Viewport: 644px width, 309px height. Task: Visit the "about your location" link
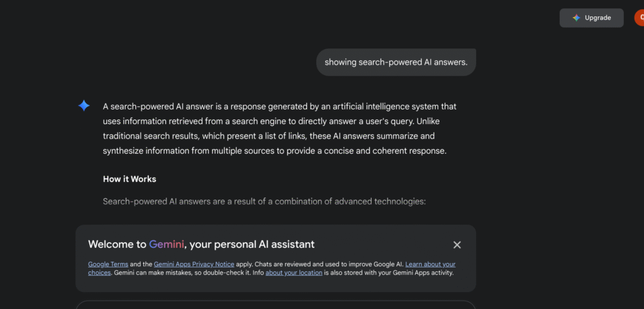pyautogui.click(x=294, y=273)
